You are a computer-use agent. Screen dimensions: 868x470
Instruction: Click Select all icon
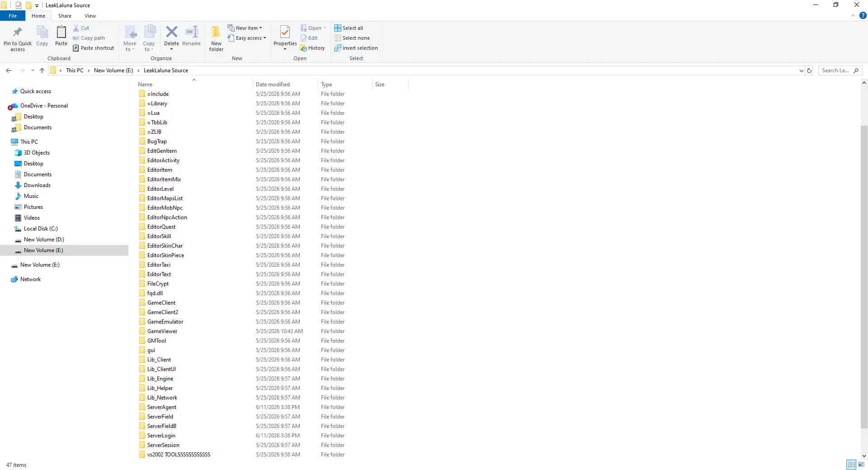(x=338, y=28)
